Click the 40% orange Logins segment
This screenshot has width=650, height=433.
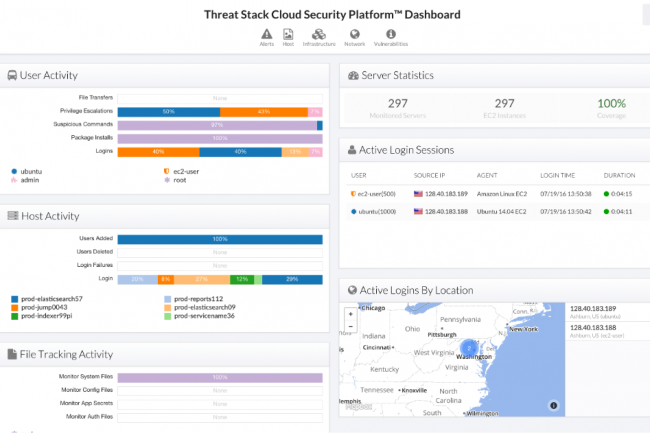point(158,152)
